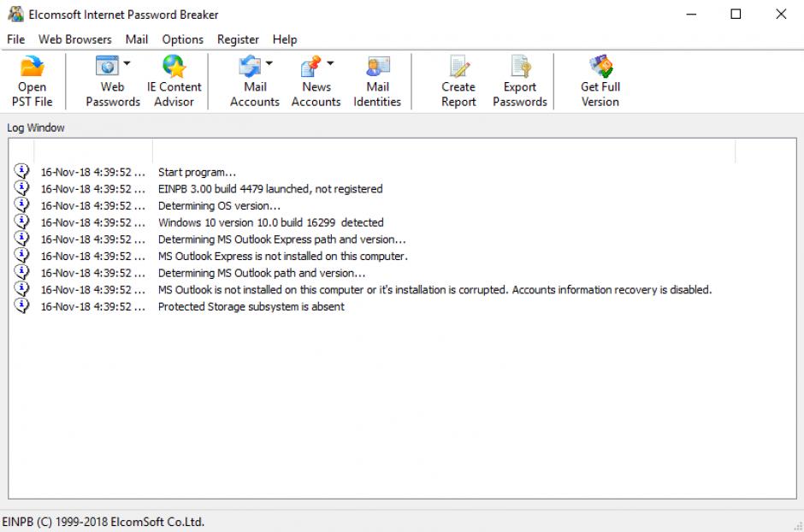Expand the News Accounts dropdown arrow
The image size is (804, 532).
(331, 63)
